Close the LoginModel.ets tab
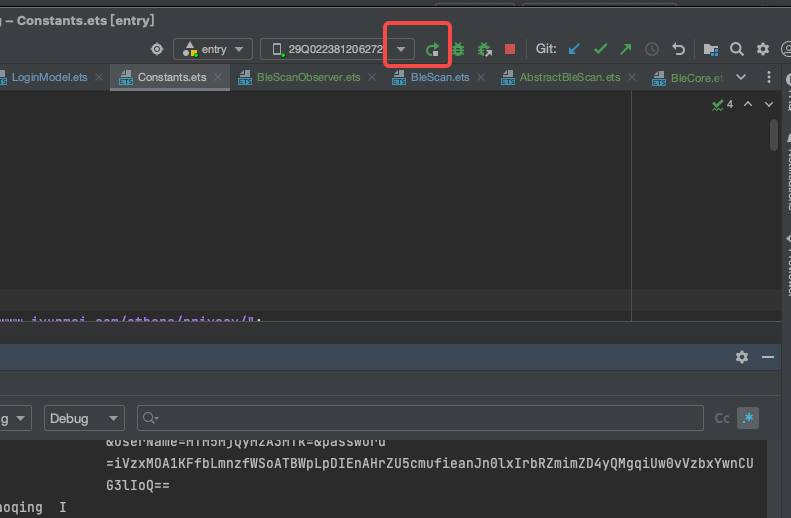The width and height of the screenshot is (791, 518). point(99,77)
